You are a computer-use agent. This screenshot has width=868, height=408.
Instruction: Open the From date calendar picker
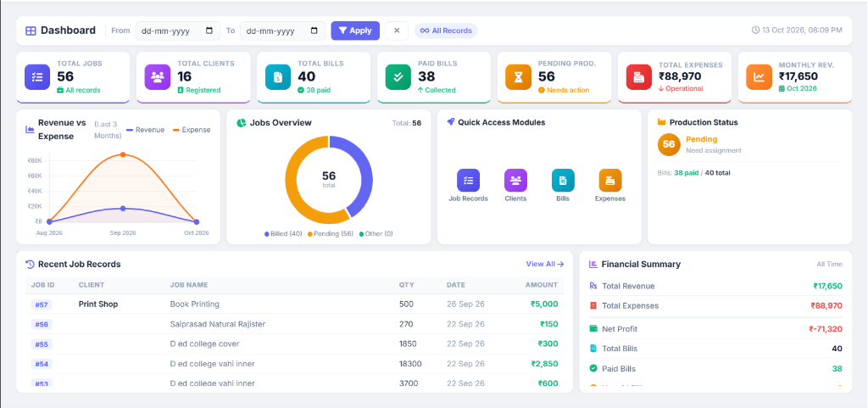pyautogui.click(x=209, y=31)
